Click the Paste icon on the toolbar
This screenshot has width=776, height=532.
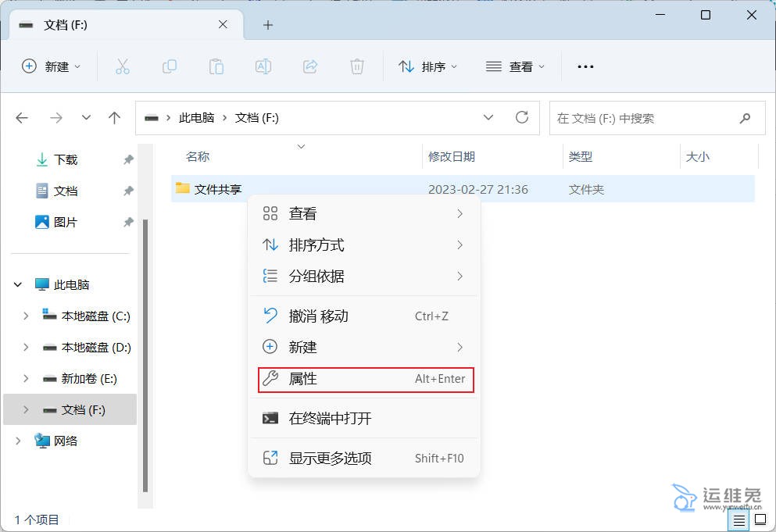click(216, 66)
